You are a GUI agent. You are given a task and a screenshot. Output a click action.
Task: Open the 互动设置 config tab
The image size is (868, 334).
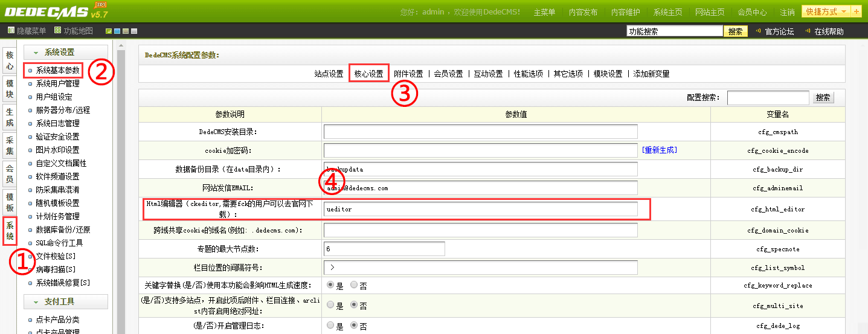click(488, 74)
